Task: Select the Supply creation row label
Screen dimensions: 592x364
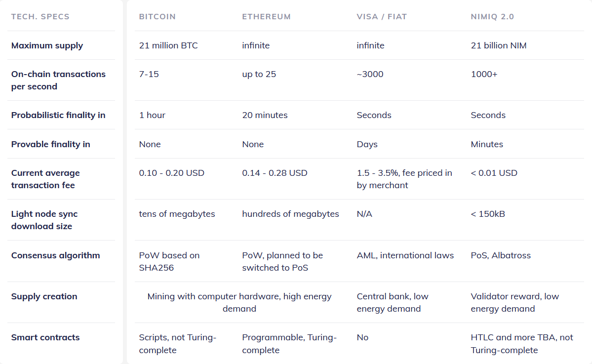Action: coord(44,296)
